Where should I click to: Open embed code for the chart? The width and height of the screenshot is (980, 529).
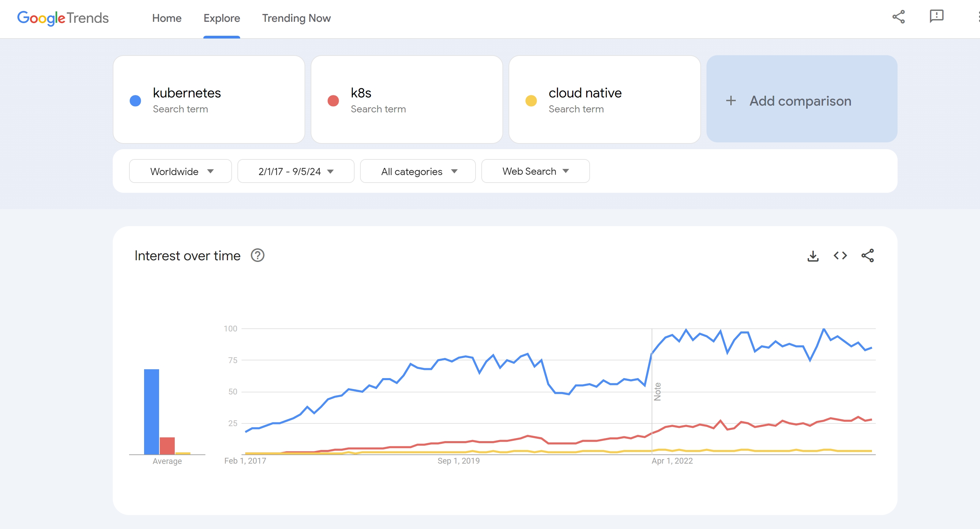840,255
